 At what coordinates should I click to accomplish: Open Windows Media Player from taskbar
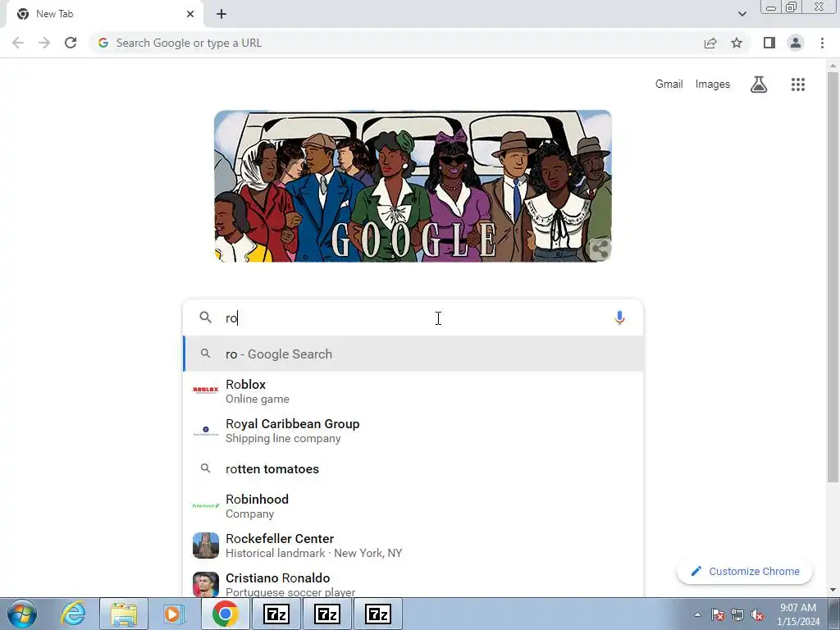174,614
